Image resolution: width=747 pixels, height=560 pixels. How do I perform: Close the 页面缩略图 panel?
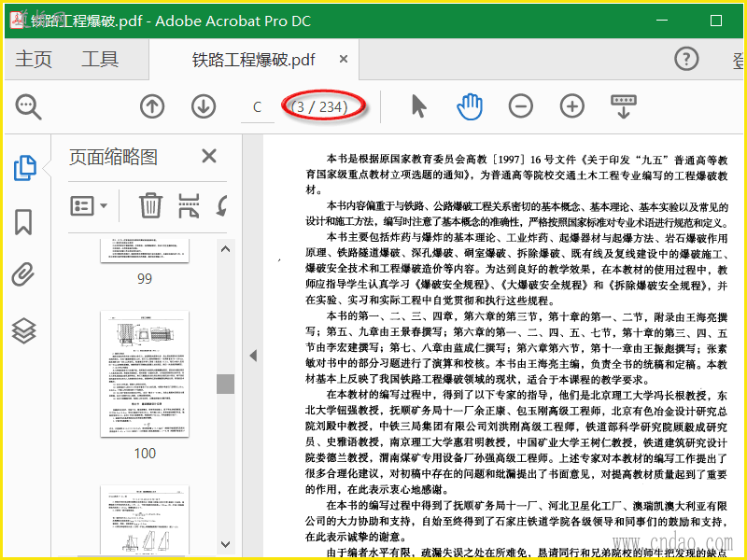tap(209, 156)
